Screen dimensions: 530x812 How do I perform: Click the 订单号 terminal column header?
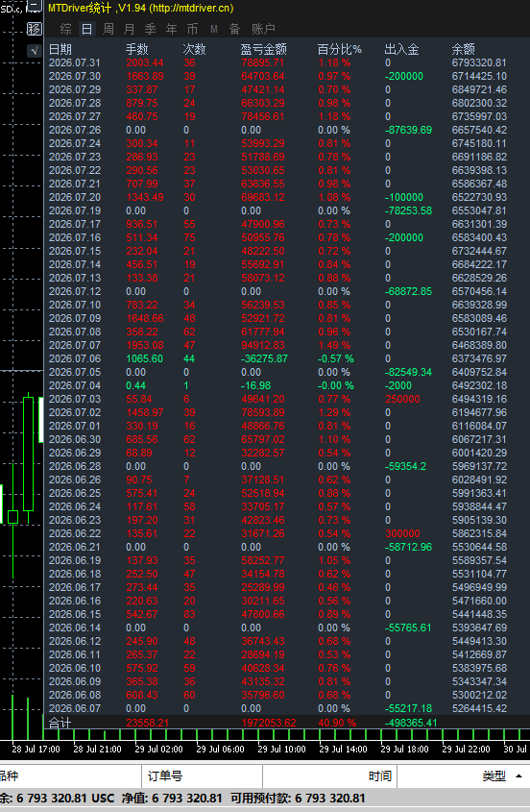[x=165, y=775]
